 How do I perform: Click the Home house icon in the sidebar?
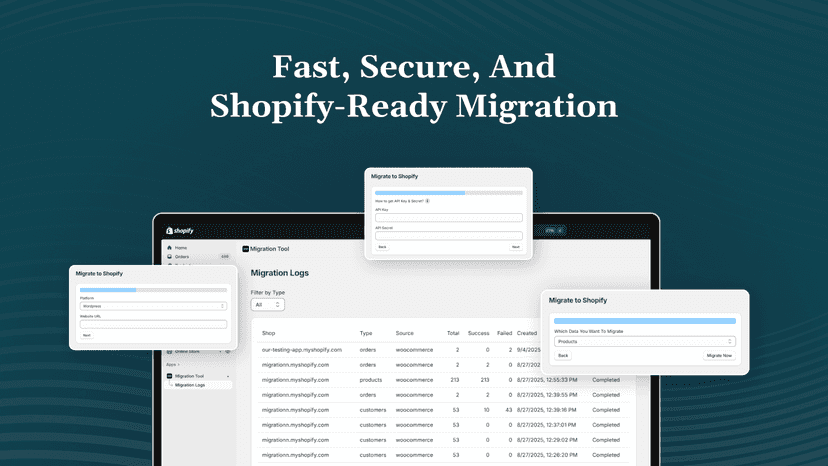click(170, 247)
